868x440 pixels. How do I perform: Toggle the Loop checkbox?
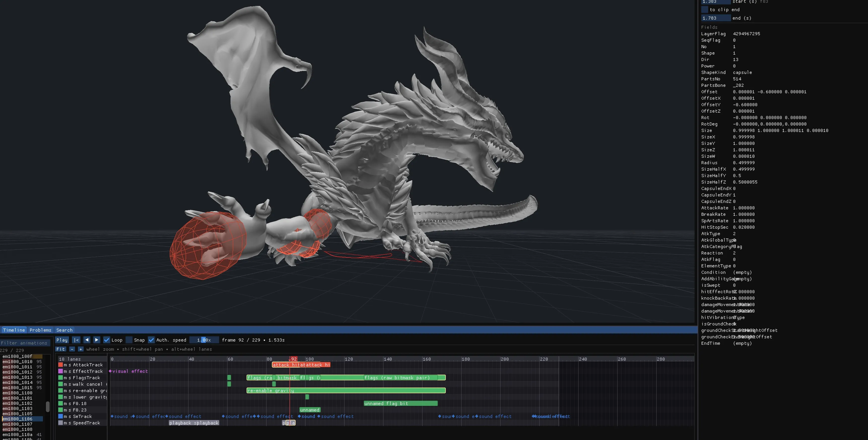coord(106,340)
